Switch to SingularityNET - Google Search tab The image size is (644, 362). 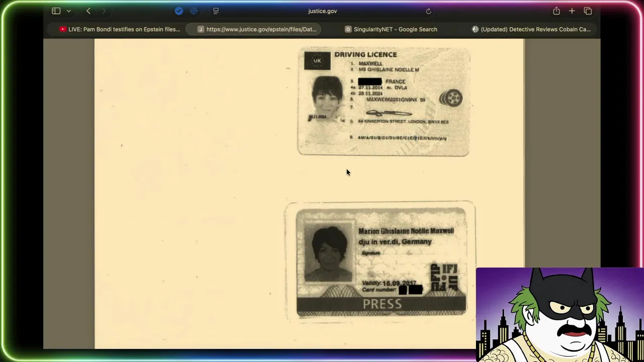click(391, 29)
